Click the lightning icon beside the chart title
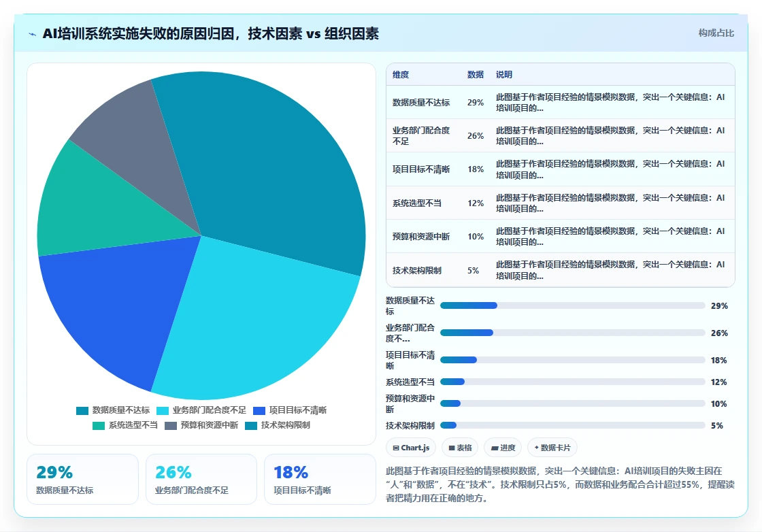The height and width of the screenshot is (532, 762). (33, 34)
